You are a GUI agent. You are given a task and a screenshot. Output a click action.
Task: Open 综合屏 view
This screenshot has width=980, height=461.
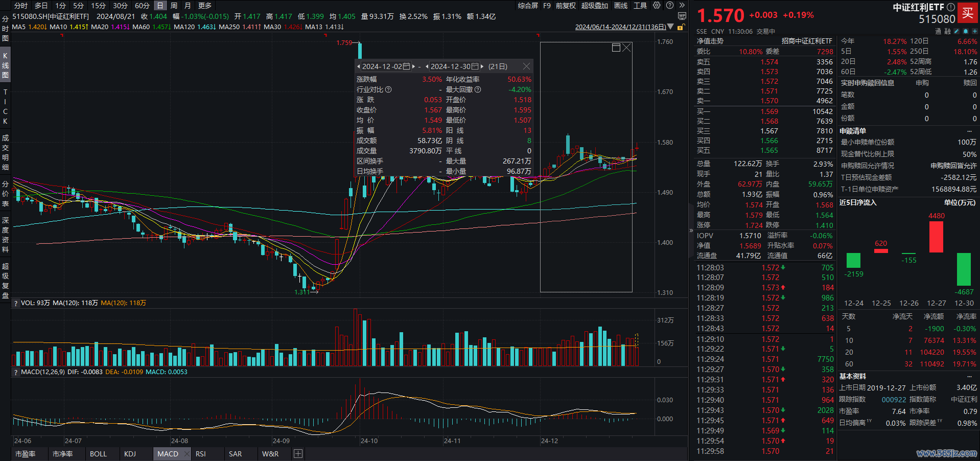pos(528,6)
